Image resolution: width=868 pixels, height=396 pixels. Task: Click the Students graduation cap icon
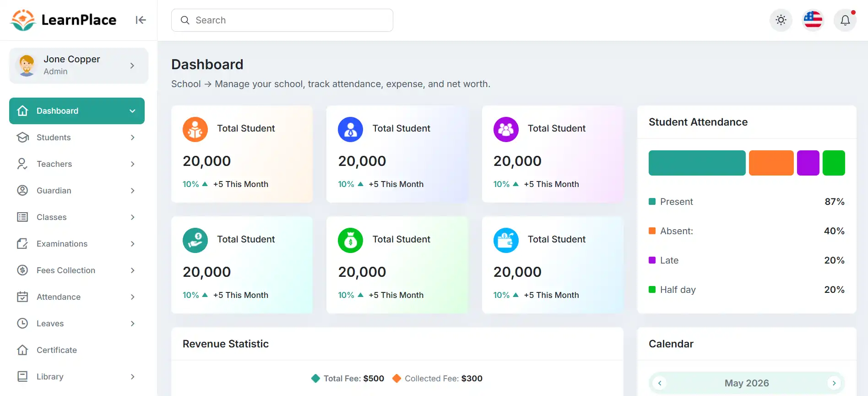coord(22,137)
